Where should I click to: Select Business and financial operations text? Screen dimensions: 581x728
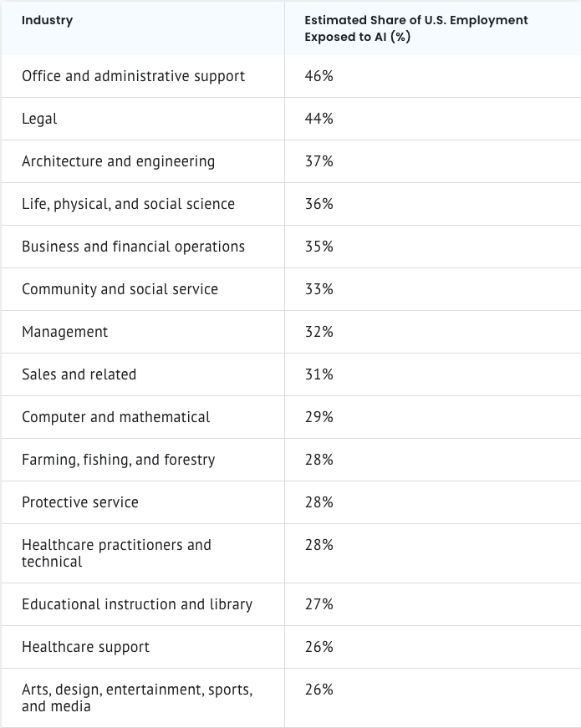(134, 247)
